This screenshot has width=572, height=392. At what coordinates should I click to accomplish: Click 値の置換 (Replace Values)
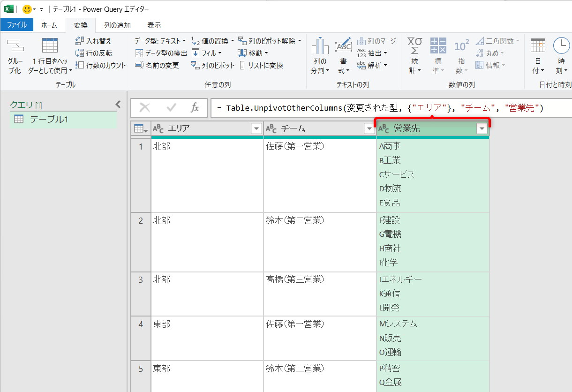[x=216, y=41]
